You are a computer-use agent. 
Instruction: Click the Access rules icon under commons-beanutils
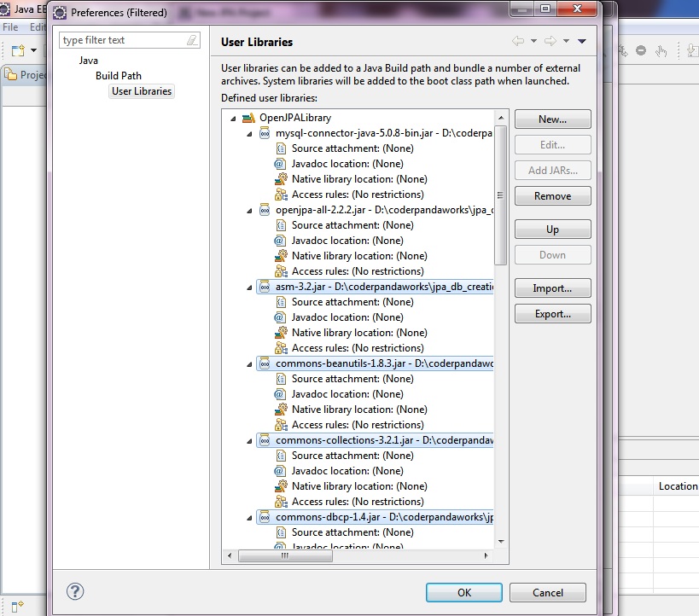pyautogui.click(x=280, y=425)
